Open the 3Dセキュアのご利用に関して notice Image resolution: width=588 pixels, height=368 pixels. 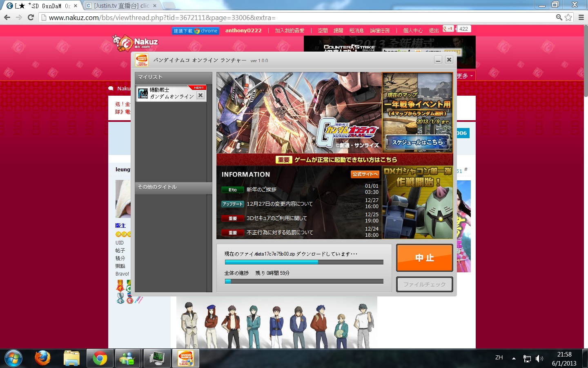click(277, 218)
